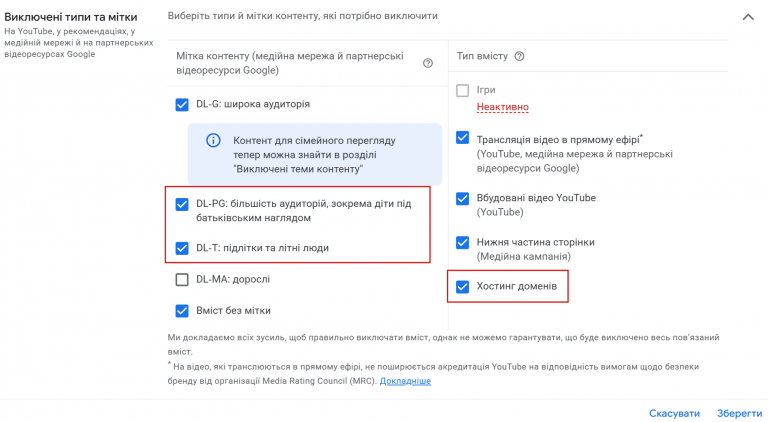Click the red Неактивно label under Ігри
Screen dimensions: 768x422
click(503, 107)
